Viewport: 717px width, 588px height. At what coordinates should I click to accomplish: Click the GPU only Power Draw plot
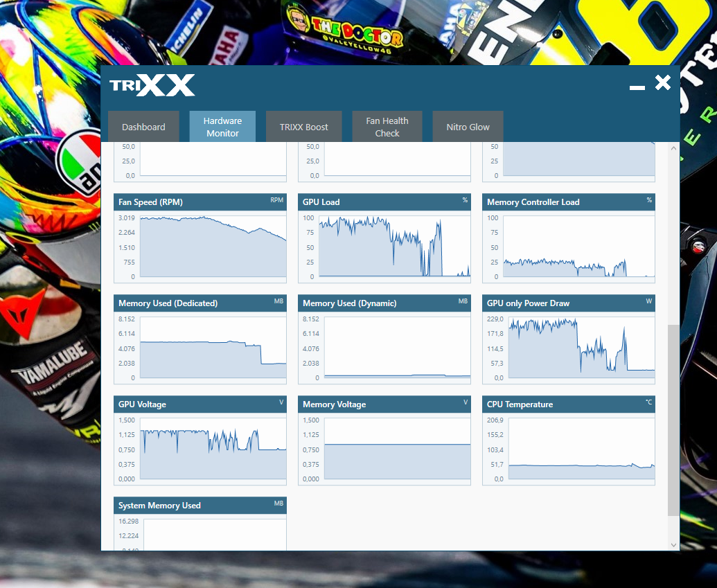tap(582, 348)
